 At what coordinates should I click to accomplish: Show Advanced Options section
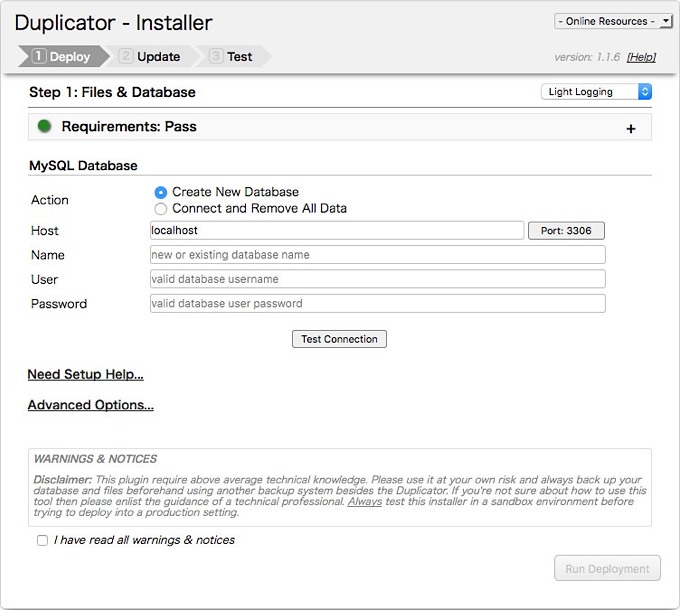point(91,406)
